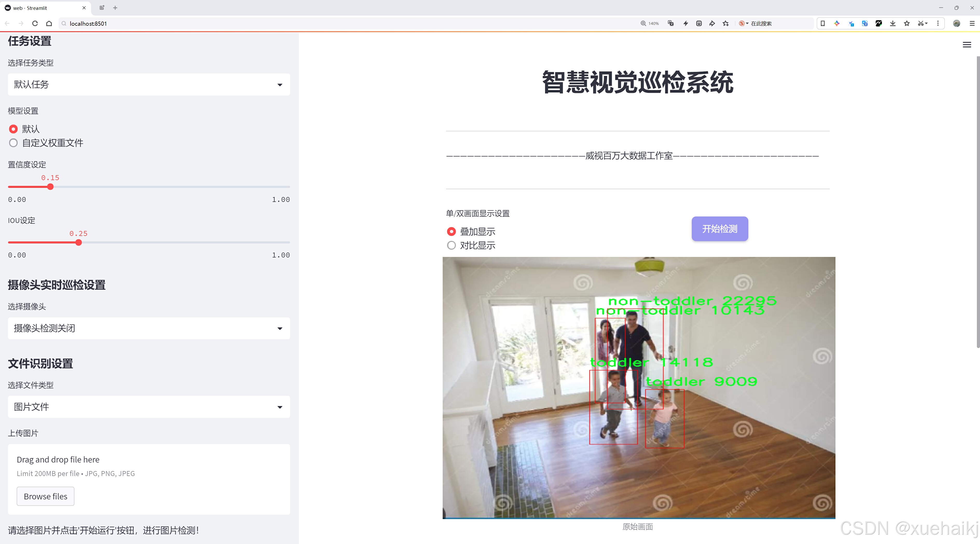Click the lightning speed mode icon
The height and width of the screenshot is (544, 980).
click(x=686, y=23)
